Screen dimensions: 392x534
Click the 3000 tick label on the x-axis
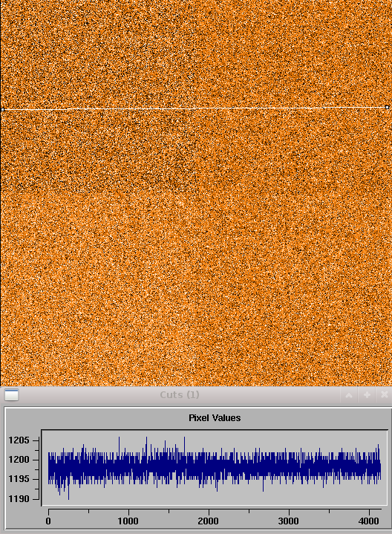[x=289, y=521]
